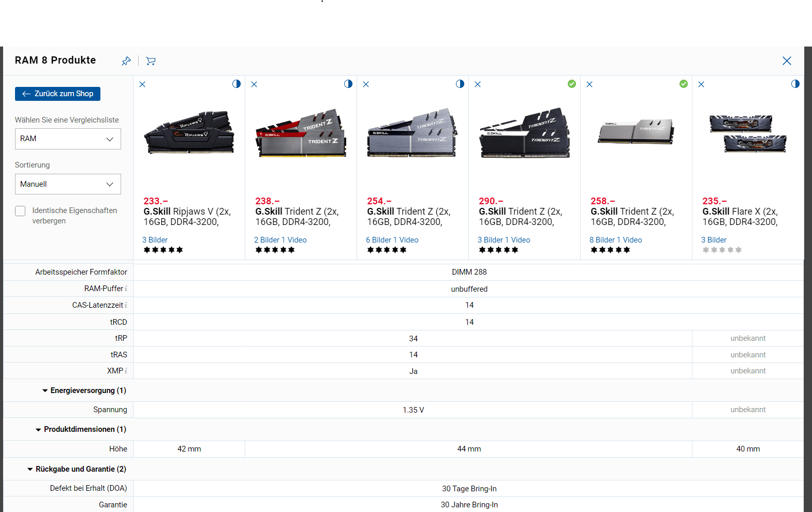This screenshot has height=512, width=812.
Task: Select 30 Jahre Bring-In value
Action: tap(469, 505)
